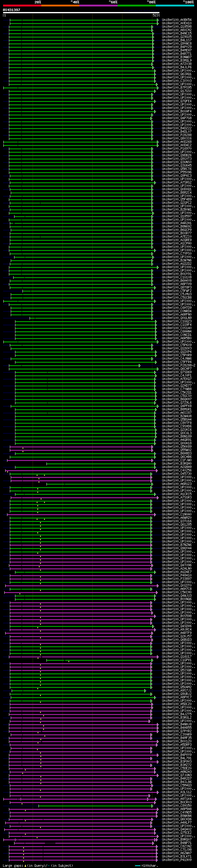Select the UniRef100_Q4PFK8 label

176,406
